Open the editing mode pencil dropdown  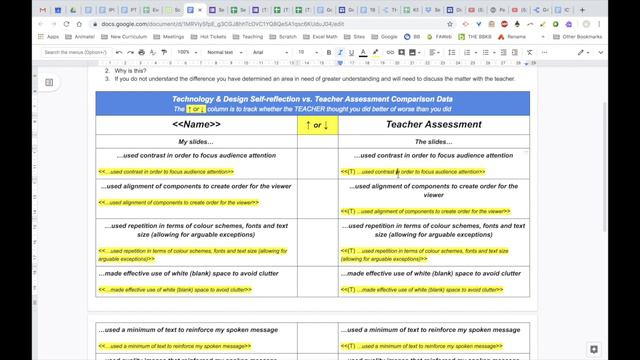click(x=583, y=52)
